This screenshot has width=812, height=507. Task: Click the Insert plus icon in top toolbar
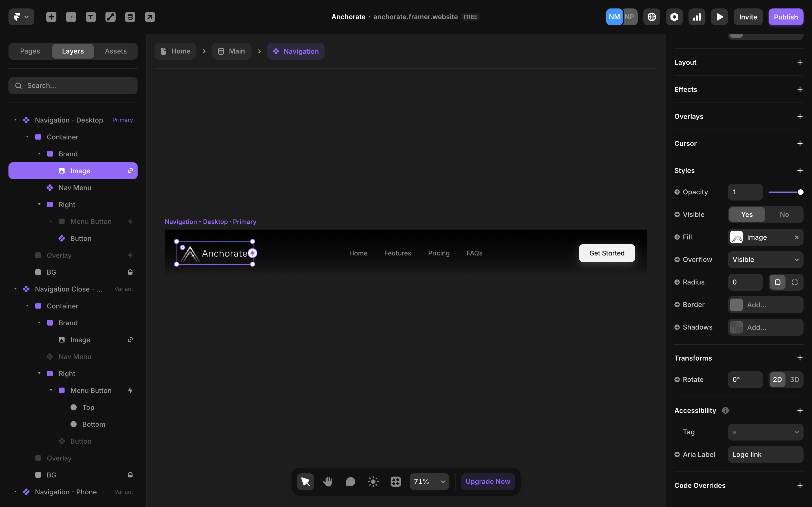coord(51,17)
